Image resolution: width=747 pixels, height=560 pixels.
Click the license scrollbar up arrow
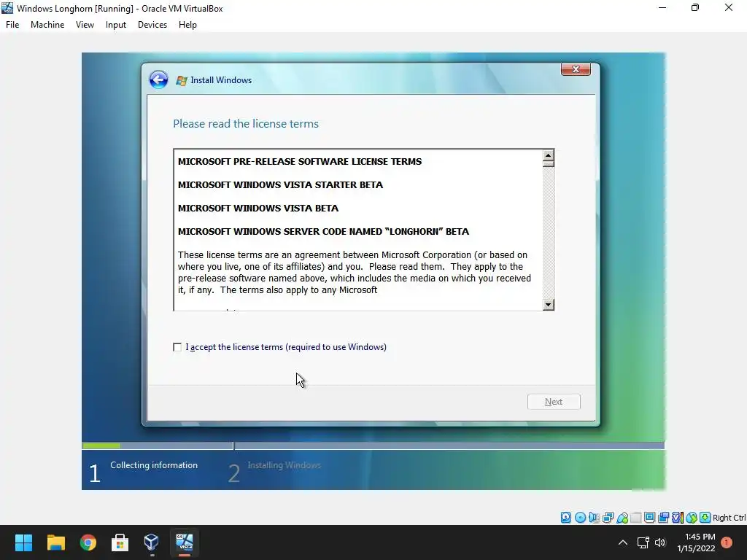tap(549, 156)
